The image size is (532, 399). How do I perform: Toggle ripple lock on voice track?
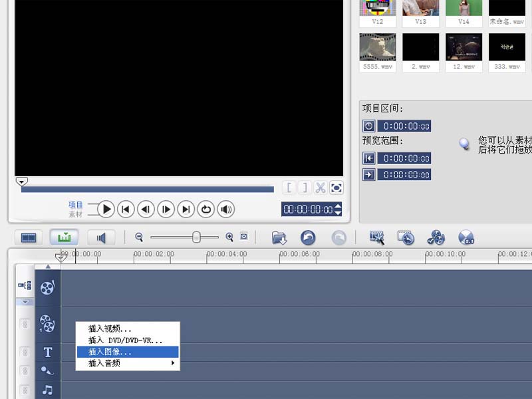tap(25, 371)
